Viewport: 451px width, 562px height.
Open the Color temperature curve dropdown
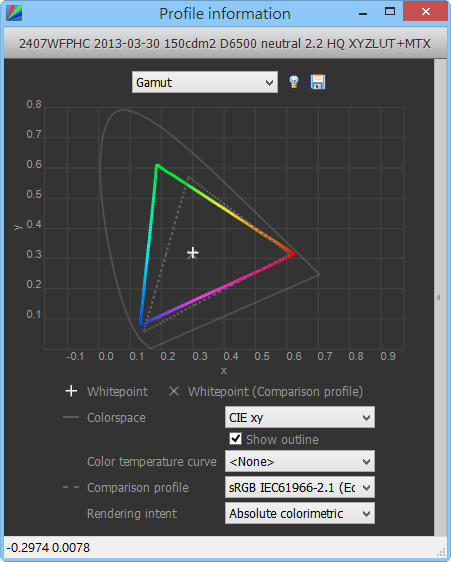click(x=300, y=461)
